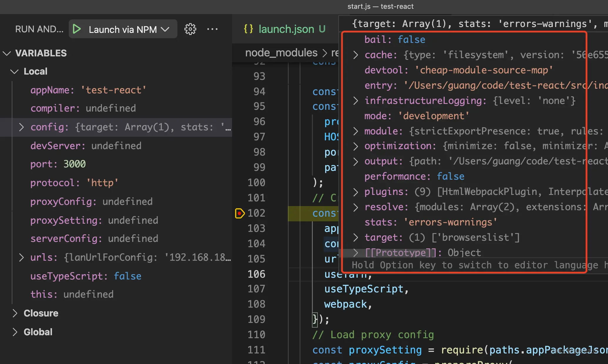Expand the urls variable
Image resolution: width=608 pixels, height=364 pixels.
point(21,257)
